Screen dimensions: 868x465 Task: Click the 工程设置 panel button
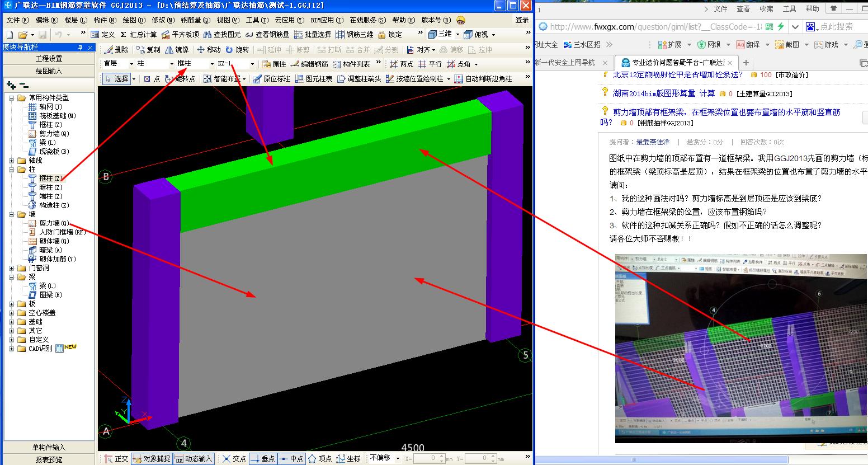coord(49,59)
